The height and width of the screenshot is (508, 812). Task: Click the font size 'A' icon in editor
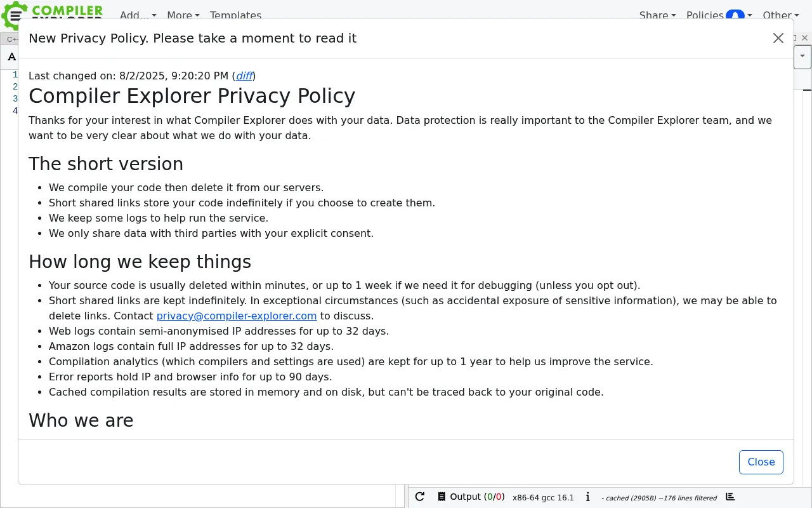[x=11, y=57]
